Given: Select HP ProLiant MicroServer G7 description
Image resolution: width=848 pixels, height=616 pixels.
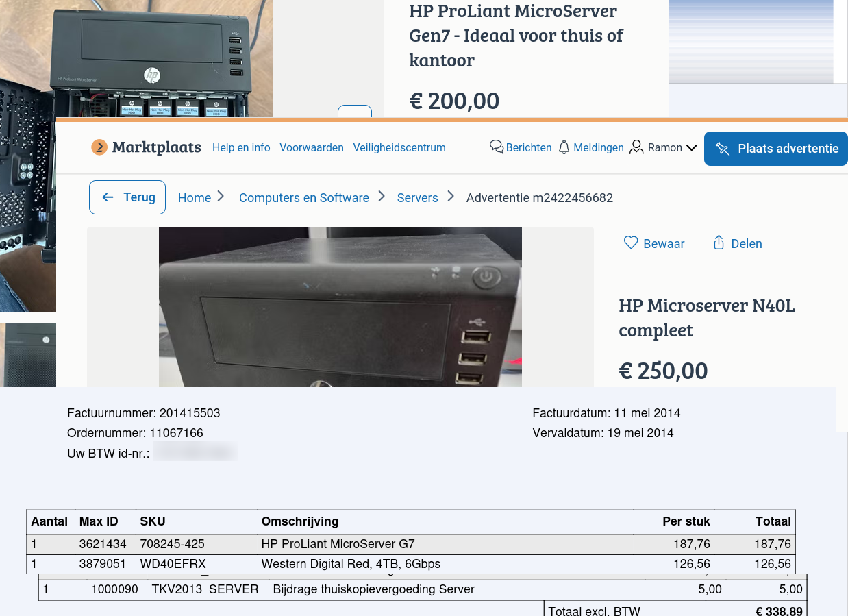Looking at the screenshot, I should 338,544.
